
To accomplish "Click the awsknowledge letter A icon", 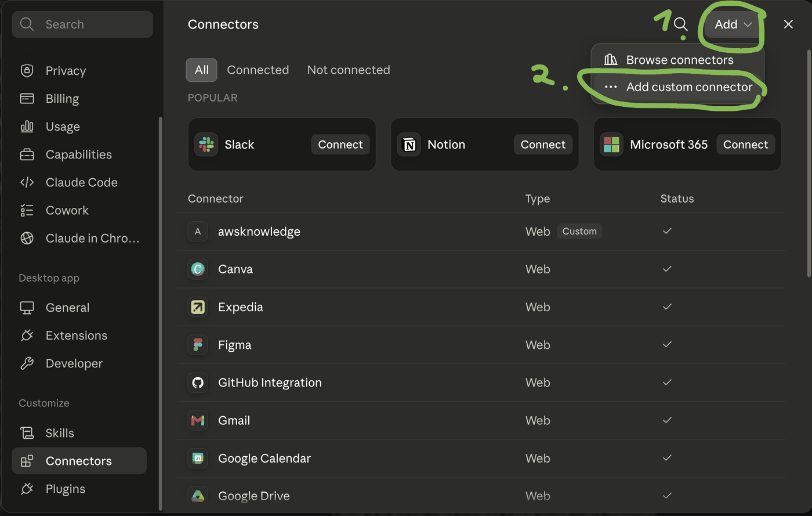I will pos(198,232).
